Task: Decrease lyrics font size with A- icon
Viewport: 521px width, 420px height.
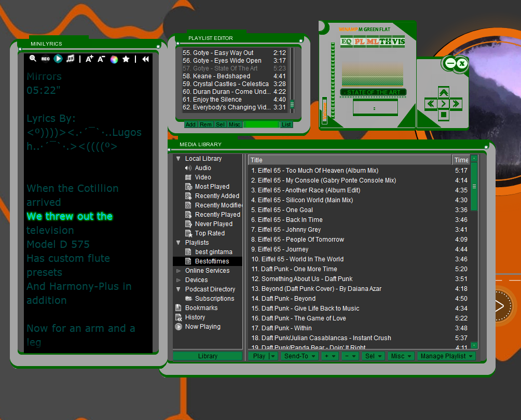Action: [100, 59]
